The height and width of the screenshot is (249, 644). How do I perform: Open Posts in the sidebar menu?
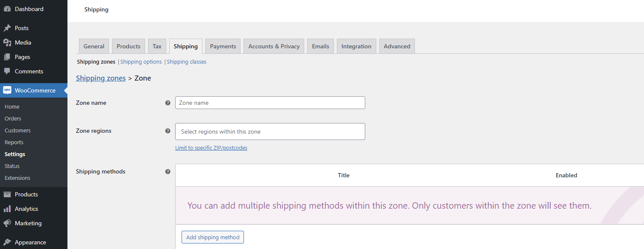[x=34, y=28]
